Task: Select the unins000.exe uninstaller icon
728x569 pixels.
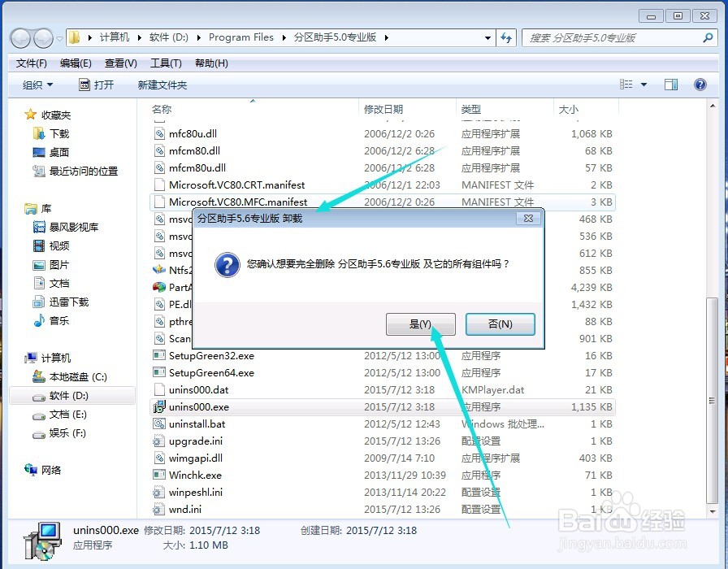Action: [159, 406]
